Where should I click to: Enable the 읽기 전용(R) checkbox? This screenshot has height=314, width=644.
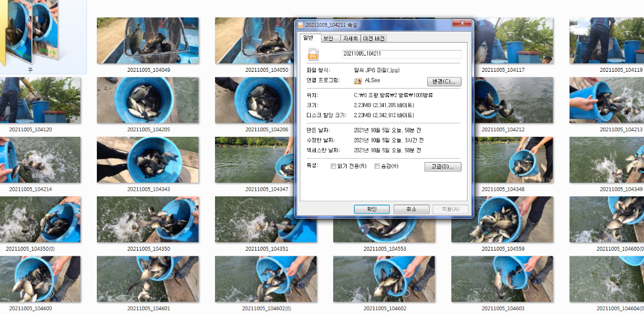tap(334, 167)
